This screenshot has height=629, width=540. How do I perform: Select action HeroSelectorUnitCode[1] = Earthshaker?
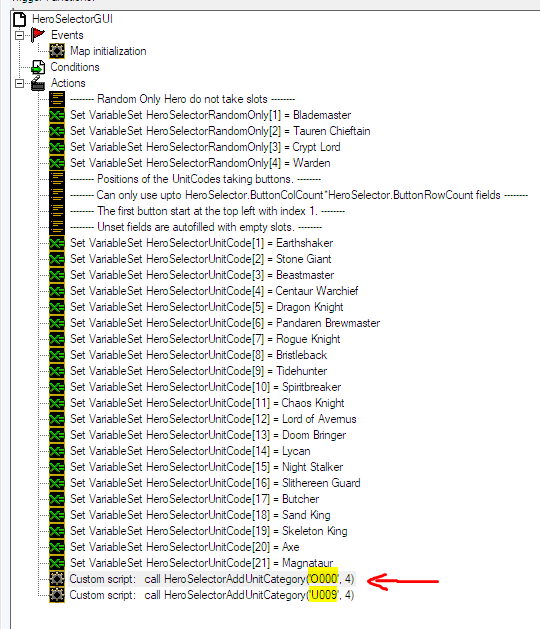point(202,243)
